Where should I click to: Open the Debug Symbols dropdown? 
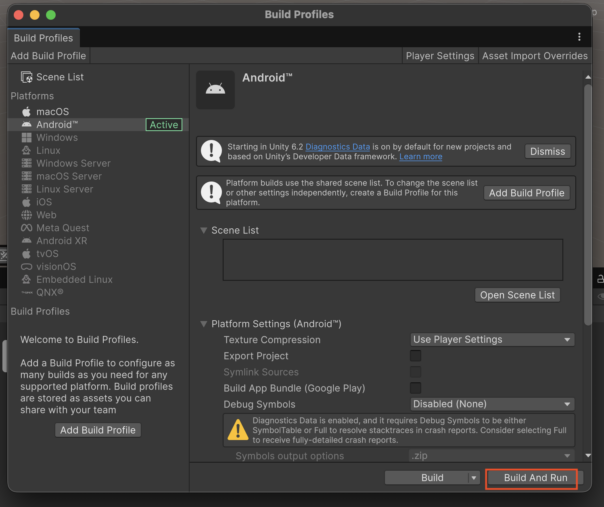(492, 404)
